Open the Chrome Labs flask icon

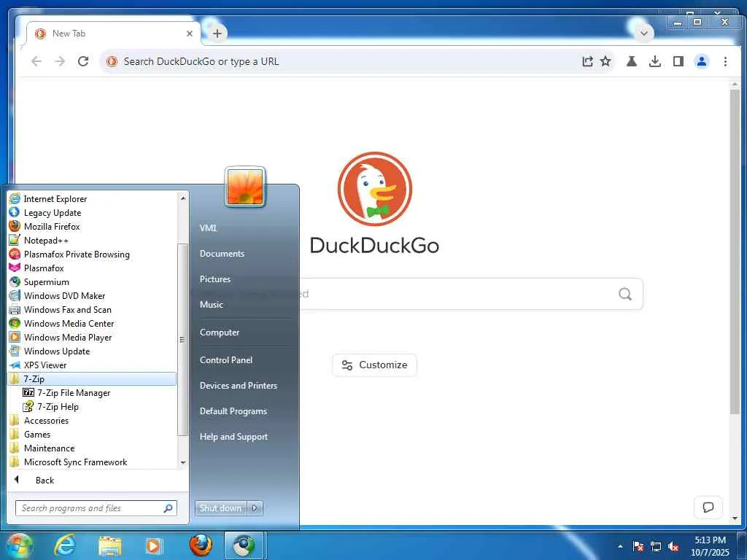click(632, 61)
